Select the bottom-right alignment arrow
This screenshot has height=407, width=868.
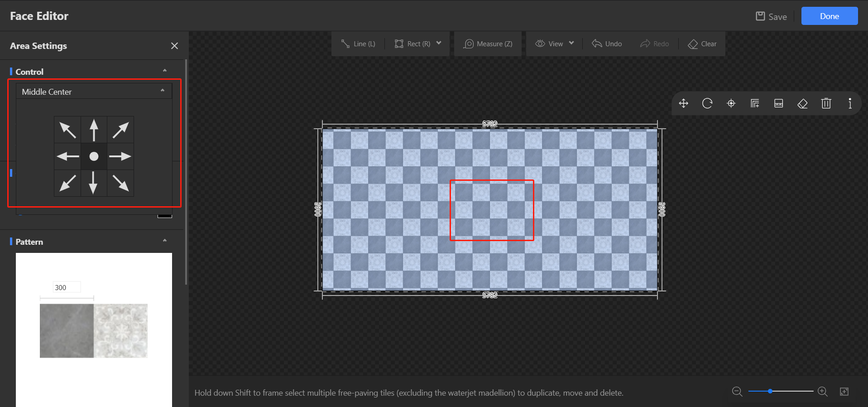click(120, 183)
